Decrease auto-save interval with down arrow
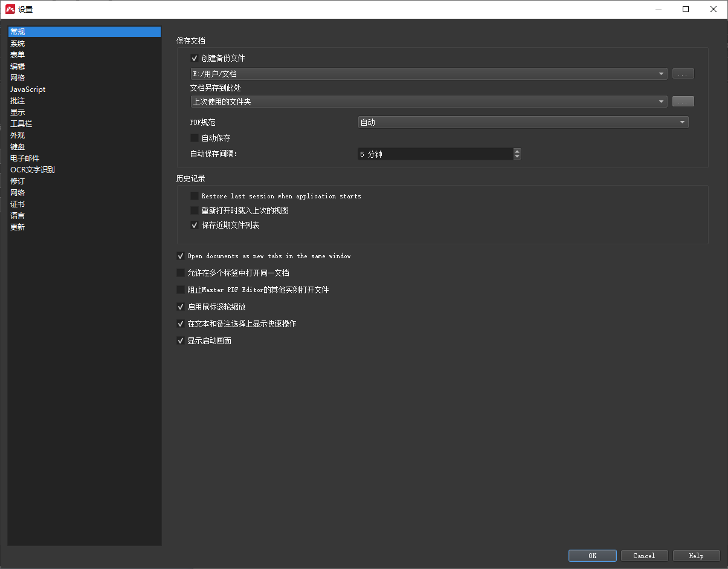Screen dimensions: 728x569 pos(517,157)
